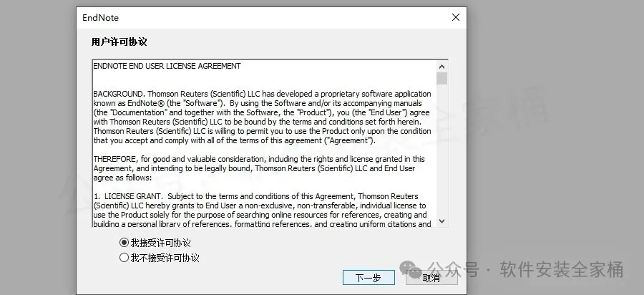Click the EndNote window title
This screenshot has height=295, width=644.
[101, 18]
